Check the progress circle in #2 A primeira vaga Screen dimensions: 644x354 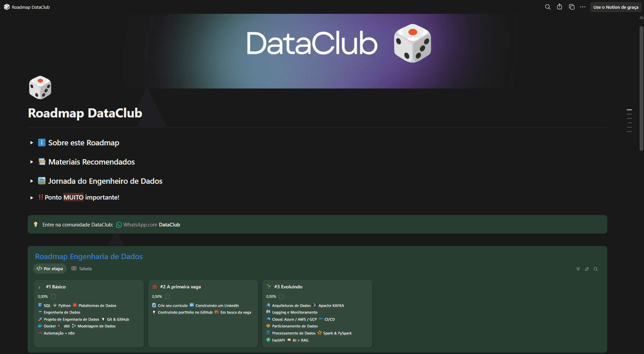[167, 296]
